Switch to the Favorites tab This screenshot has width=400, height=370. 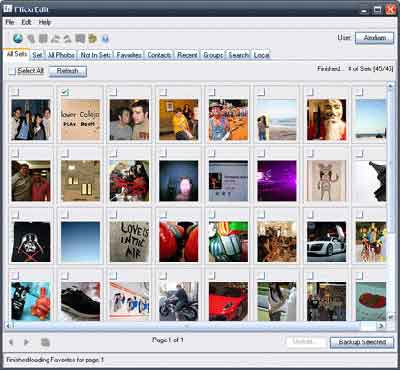129,55
